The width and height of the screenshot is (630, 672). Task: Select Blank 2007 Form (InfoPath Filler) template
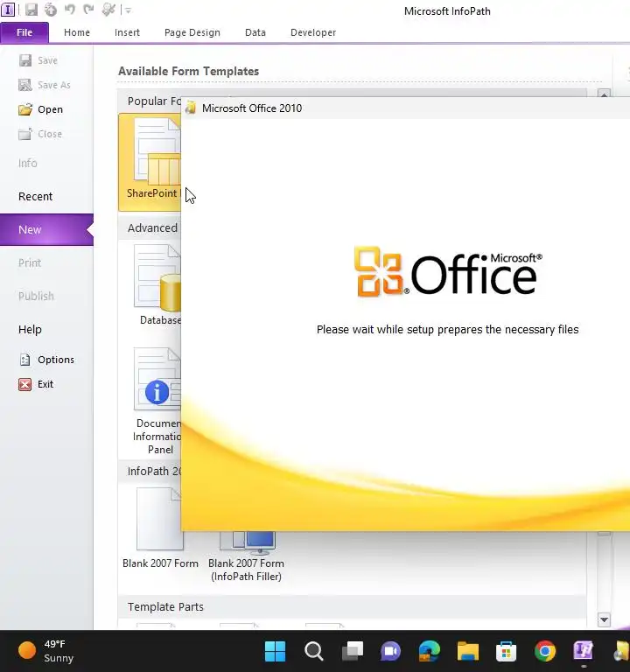[x=246, y=556]
